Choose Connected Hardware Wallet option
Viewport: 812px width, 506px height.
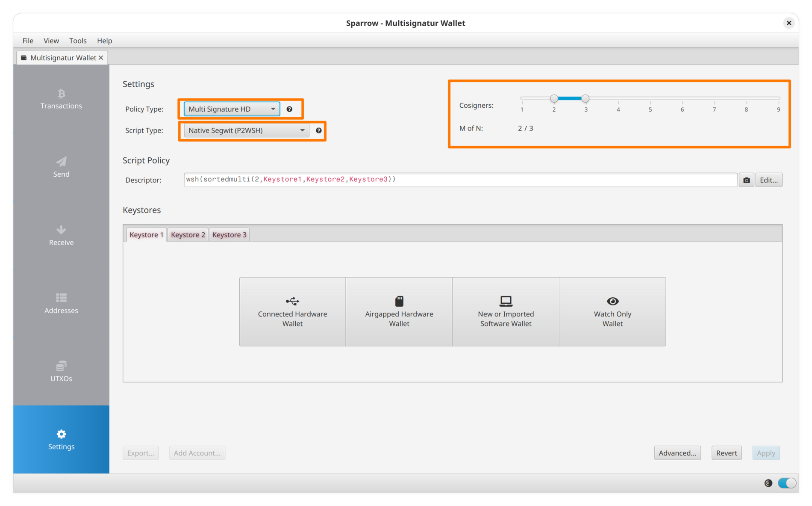292,312
